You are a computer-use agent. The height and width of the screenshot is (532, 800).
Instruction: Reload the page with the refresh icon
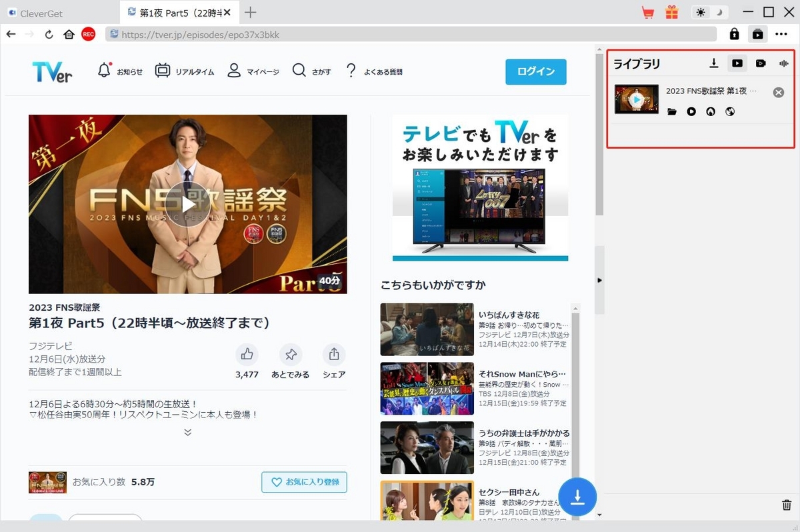[49, 34]
